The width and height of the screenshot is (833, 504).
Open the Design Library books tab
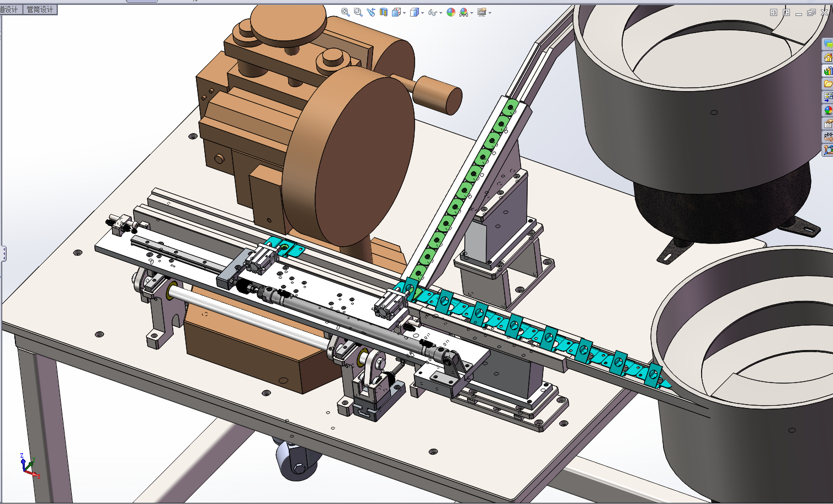(x=827, y=71)
